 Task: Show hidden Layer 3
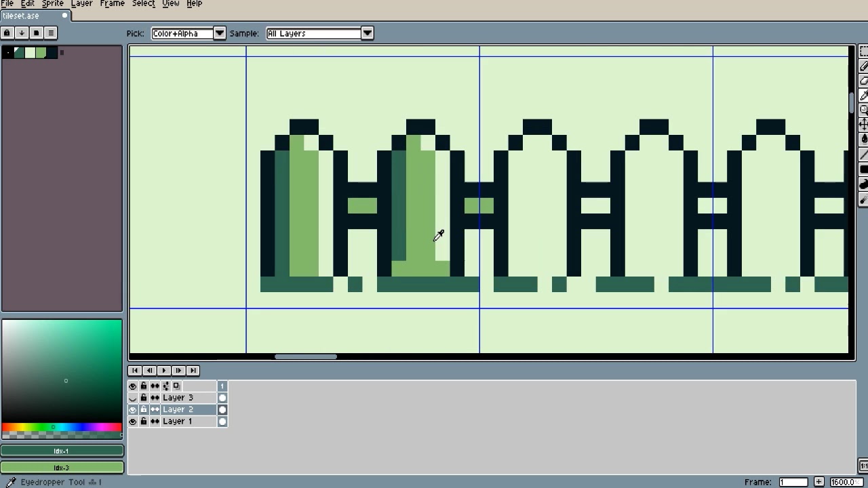click(x=133, y=398)
